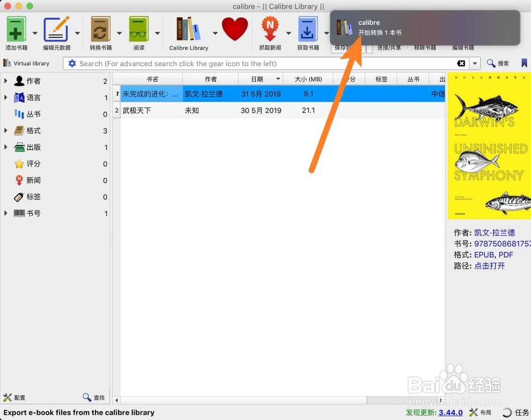Screen dimensions: 531x420
Task: Click the 点击打开 path link
Action: (490, 266)
